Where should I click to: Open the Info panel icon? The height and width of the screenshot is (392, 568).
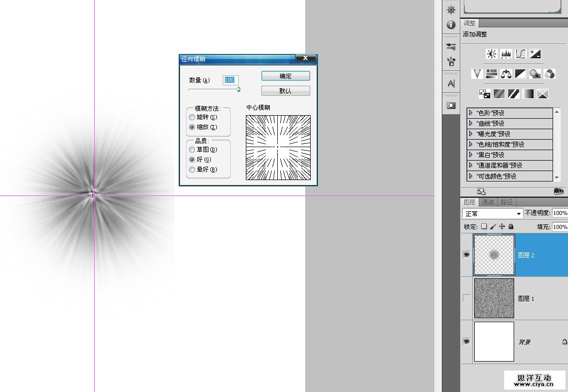451,24
